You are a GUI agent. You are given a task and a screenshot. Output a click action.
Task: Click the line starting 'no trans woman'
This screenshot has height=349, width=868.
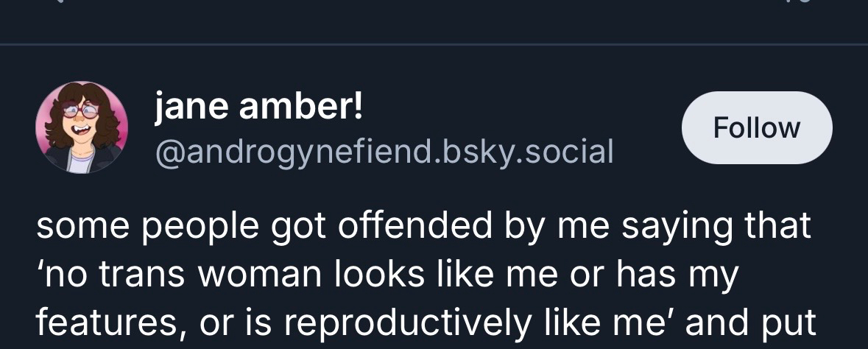click(387, 274)
